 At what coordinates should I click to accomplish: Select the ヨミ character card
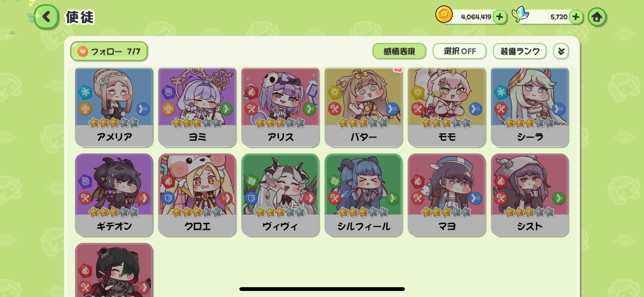click(197, 107)
